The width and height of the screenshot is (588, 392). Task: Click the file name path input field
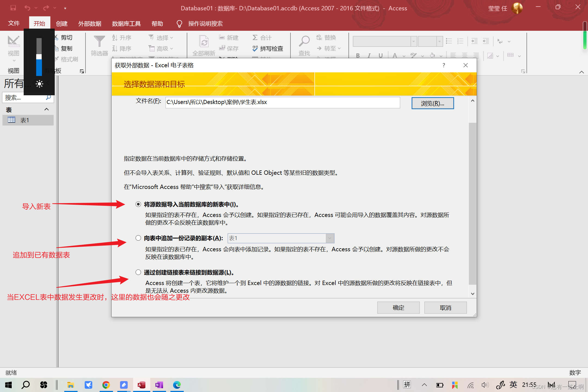282,102
